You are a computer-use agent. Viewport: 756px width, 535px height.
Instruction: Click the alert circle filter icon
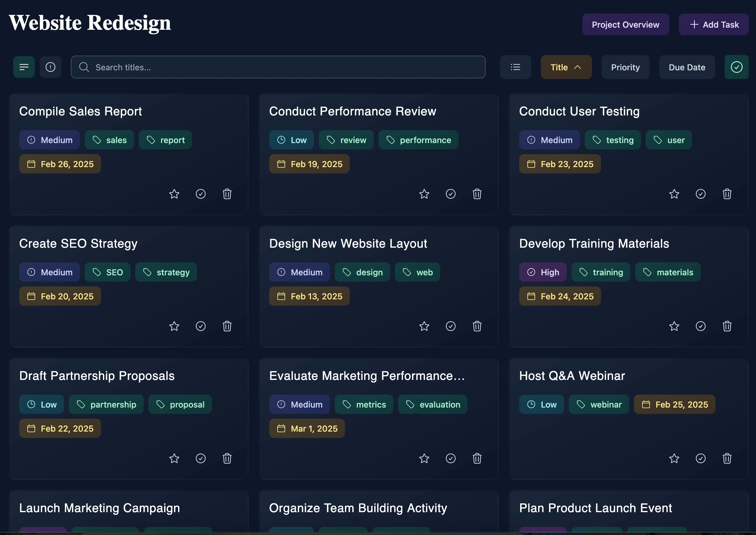[x=50, y=67]
